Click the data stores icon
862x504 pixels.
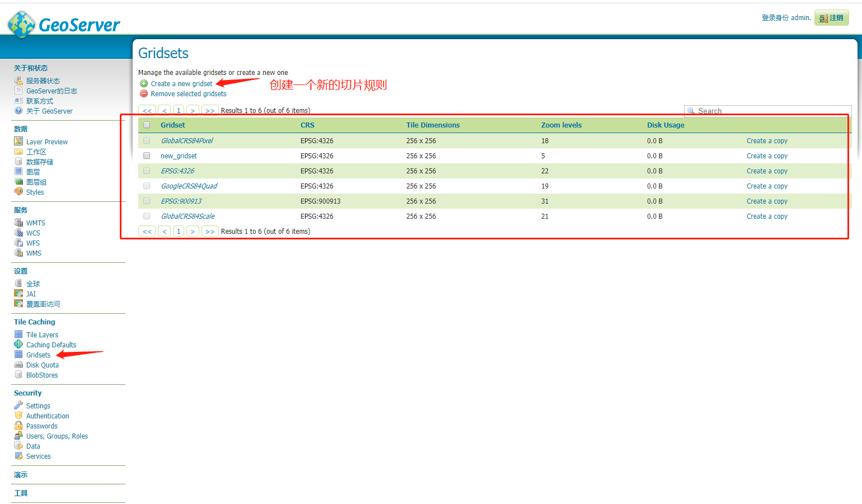[18, 162]
